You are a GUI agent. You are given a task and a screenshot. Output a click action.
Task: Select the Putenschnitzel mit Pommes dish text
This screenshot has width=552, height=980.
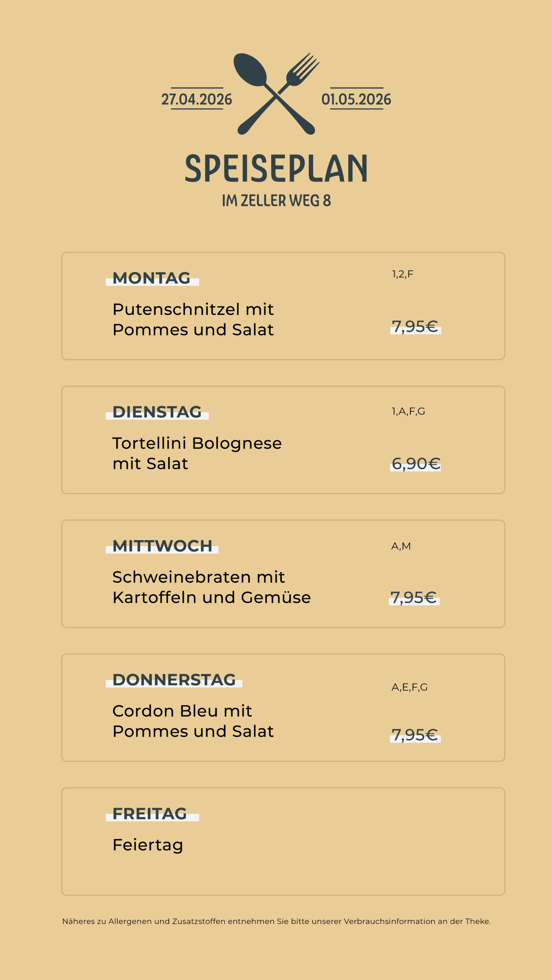click(193, 319)
